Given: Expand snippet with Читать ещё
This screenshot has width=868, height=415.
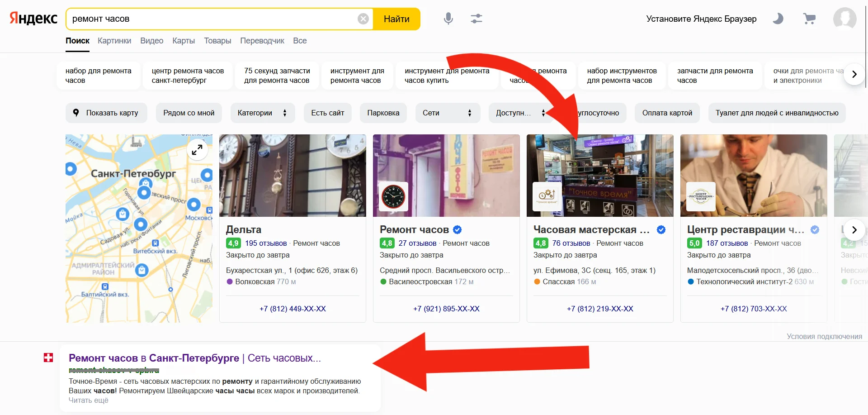Looking at the screenshot, I should pyautogui.click(x=89, y=401).
